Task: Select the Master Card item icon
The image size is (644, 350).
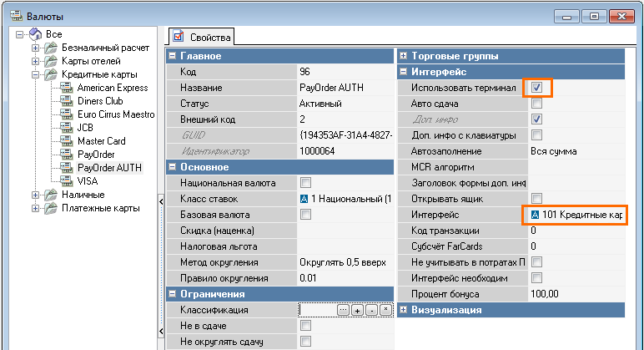Action: (65, 141)
